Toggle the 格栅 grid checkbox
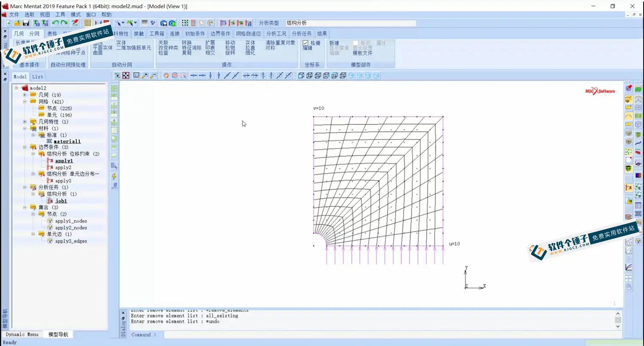The height and width of the screenshot is (346, 644). pos(306,43)
